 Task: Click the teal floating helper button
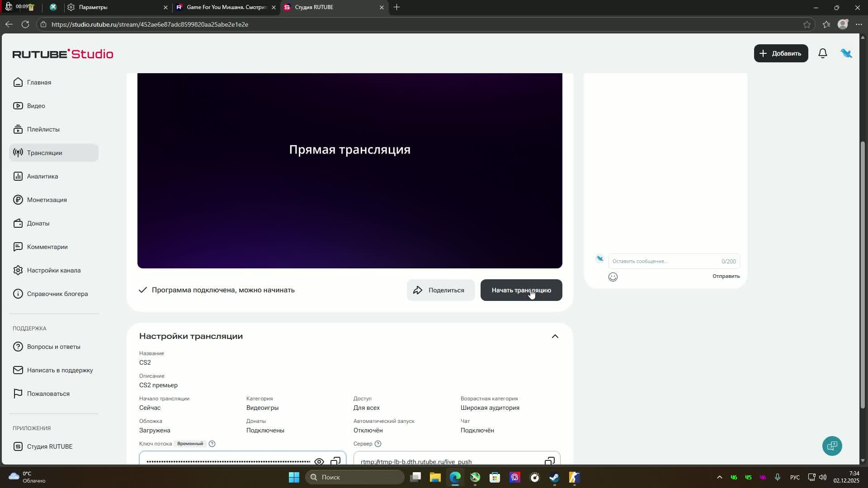tap(832, 446)
